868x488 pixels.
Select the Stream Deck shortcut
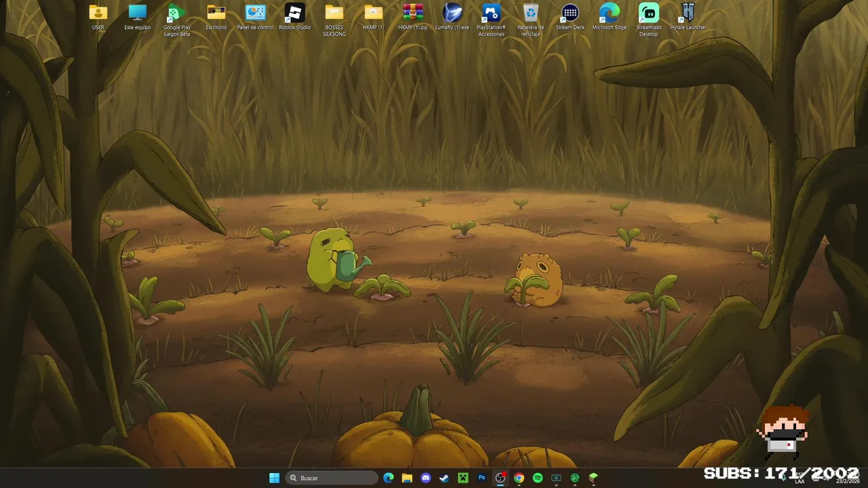pos(570,18)
